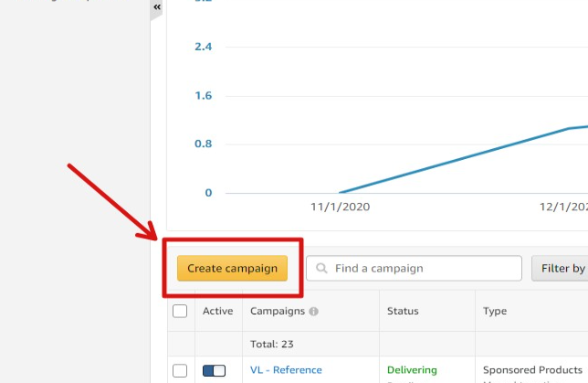Sort by the Type column header
Viewport: 588px width, 383px height.
tap(495, 311)
